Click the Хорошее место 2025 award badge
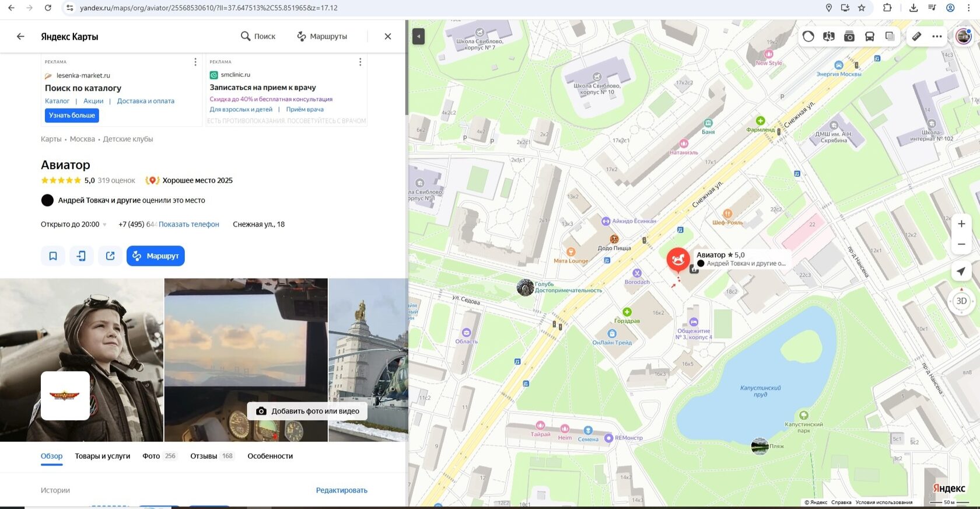 pos(189,180)
